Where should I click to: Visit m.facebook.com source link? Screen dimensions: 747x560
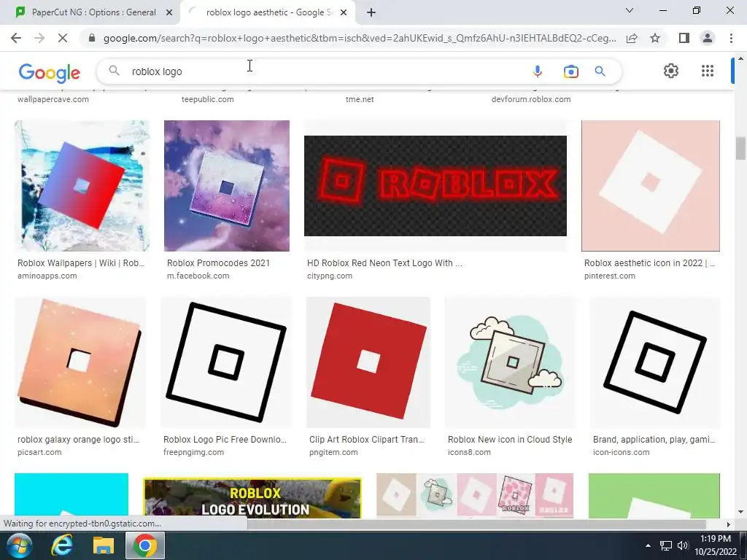(x=198, y=276)
